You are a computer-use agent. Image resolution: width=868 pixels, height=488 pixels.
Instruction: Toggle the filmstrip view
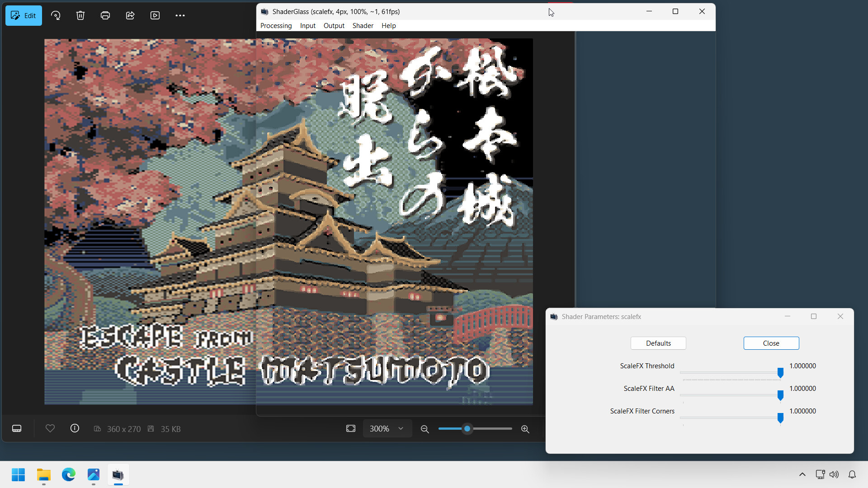click(x=16, y=428)
